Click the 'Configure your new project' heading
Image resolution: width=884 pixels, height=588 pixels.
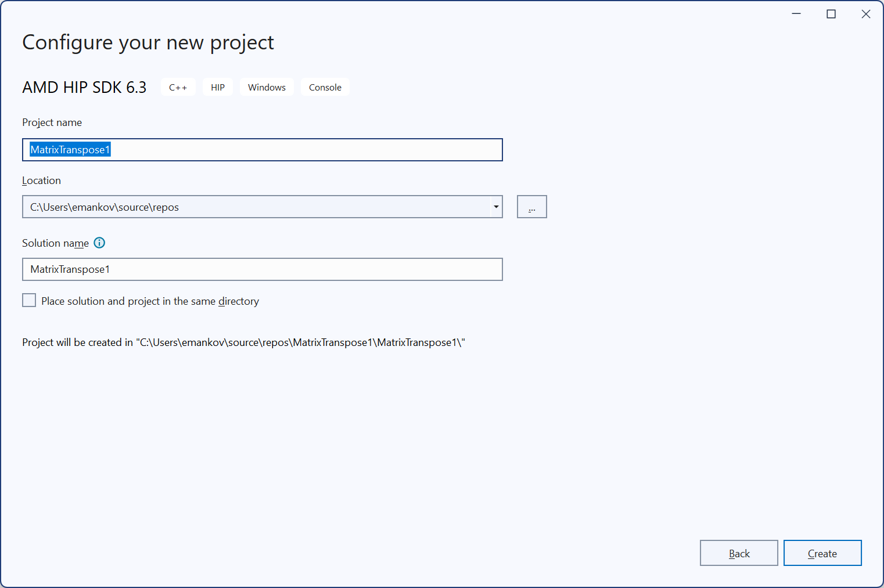148,42
